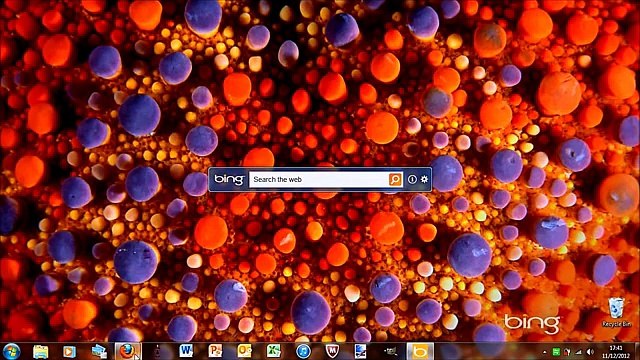
Task: Open Windows Explorer folder from taskbar
Action: tap(40, 351)
